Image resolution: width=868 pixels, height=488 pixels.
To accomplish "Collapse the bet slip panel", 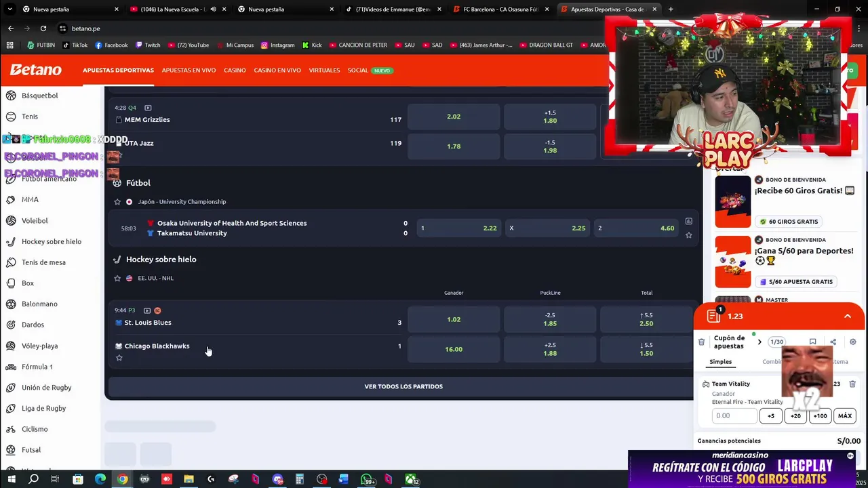I will coord(847,317).
